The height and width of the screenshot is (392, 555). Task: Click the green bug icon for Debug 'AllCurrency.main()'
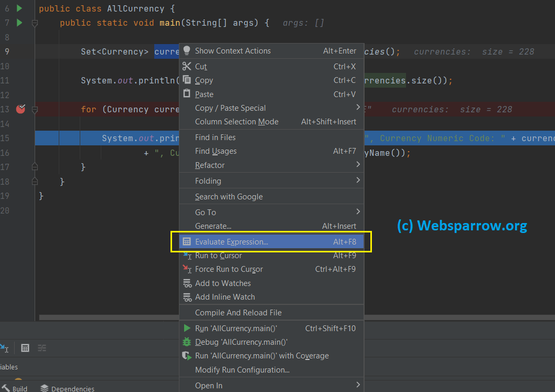[x=188, y=342]
